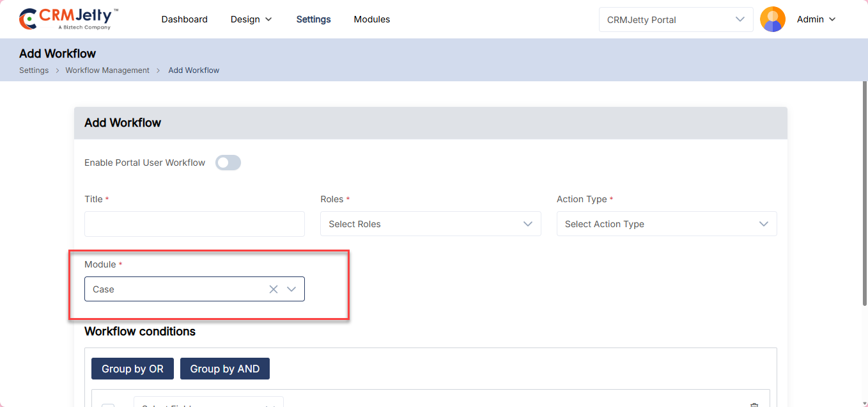The height and width of the screenshot is (407, 868).
Task: Click the Group by AND button
Action: 224,369
